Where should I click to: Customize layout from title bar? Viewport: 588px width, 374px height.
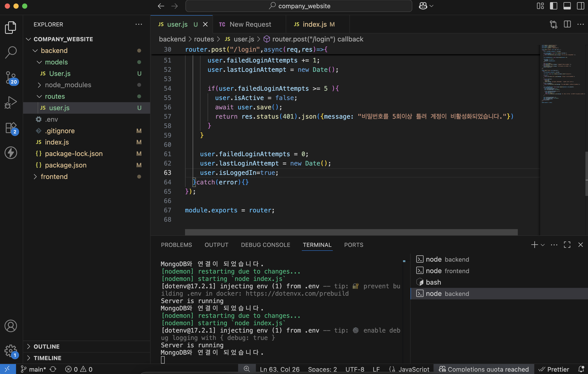coord(540,6)
